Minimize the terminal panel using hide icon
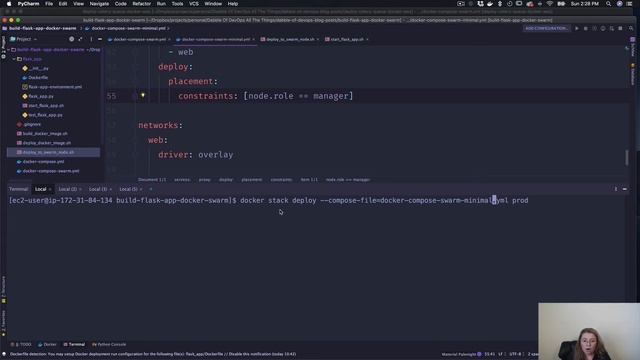The height and width of the screenshot is (360, 640). pos(624,189)
